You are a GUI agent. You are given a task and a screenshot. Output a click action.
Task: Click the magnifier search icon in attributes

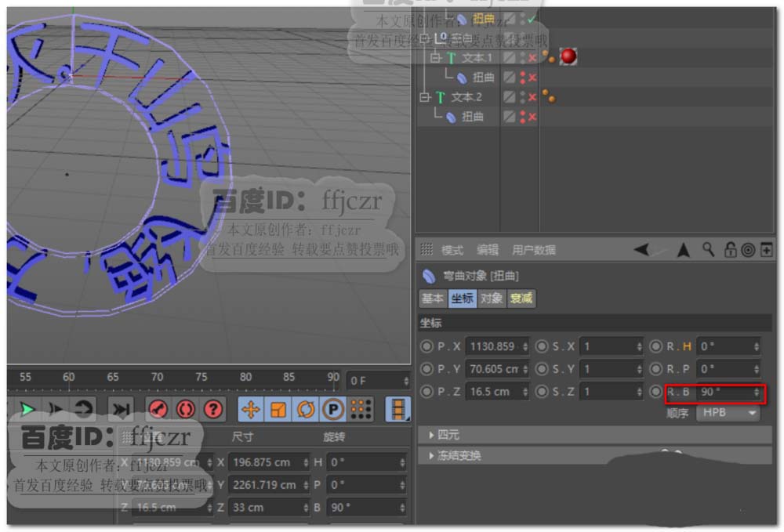(708, 249)
